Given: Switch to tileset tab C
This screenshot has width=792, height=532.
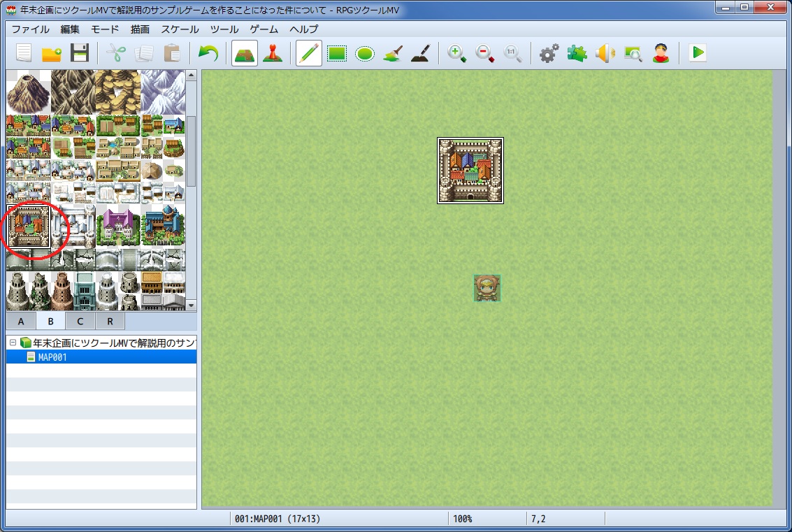Looking at the screenshot, I should pyautogui.click(x=80, y=321).
